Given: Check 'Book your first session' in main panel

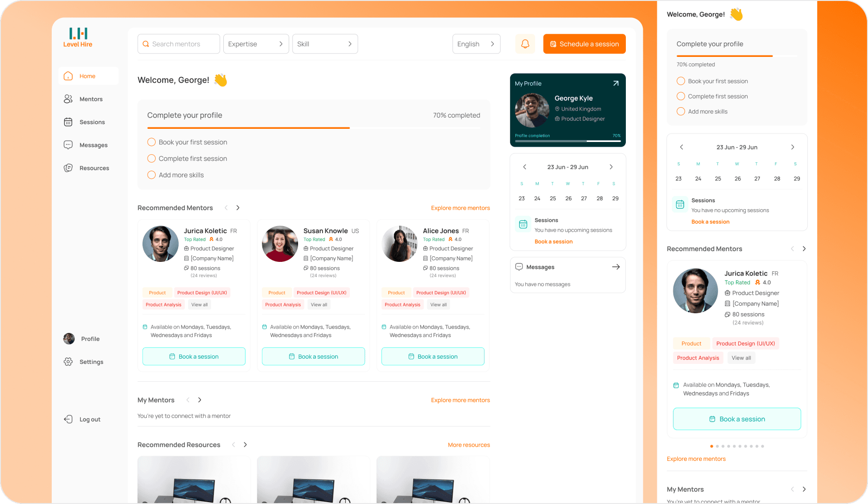Looking at the screenshot, I should click(151, 142).
